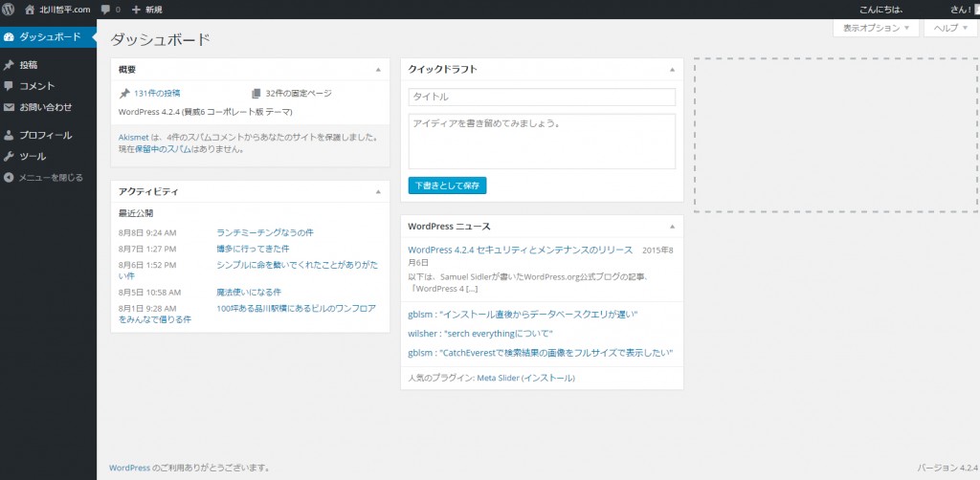The height and width of the screenshot is (480, 980).
Task: Open 投稿 (Posts) in the sidebar
Action: tap(29, 65)
